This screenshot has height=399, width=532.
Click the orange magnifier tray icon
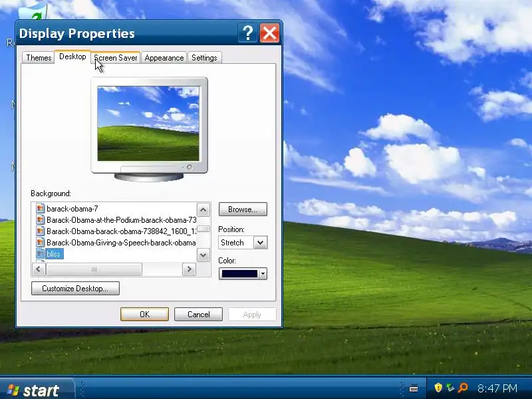(463, 388)
